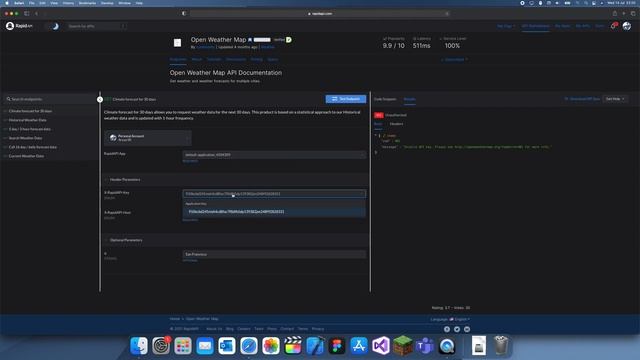
Task: Select Climate forecast for 30 days endpoint
Action: pos(30,111)
